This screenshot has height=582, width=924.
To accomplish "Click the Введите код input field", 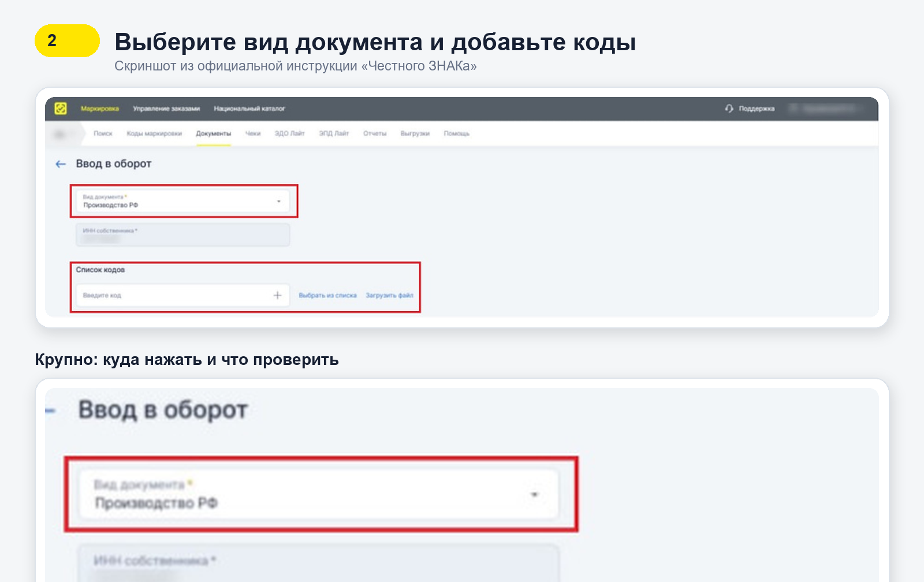I will pos(182,295).
